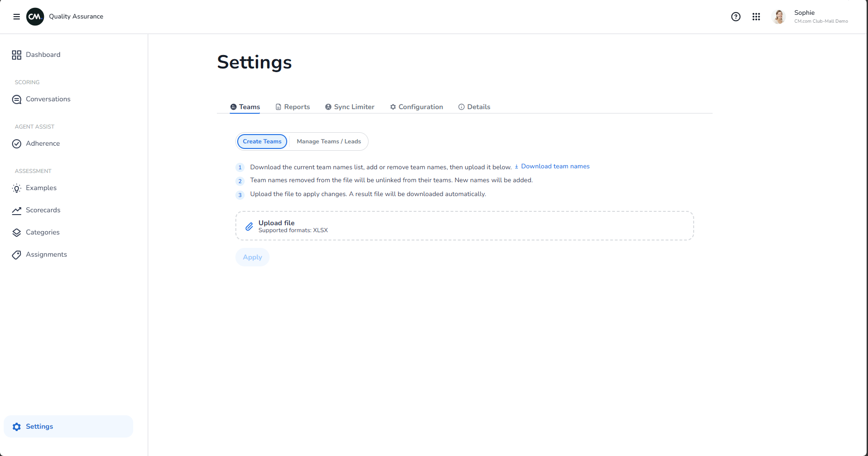Click the Adherence checkmark circle icon
Screen dimensions: 868x456
coord(17,144)
